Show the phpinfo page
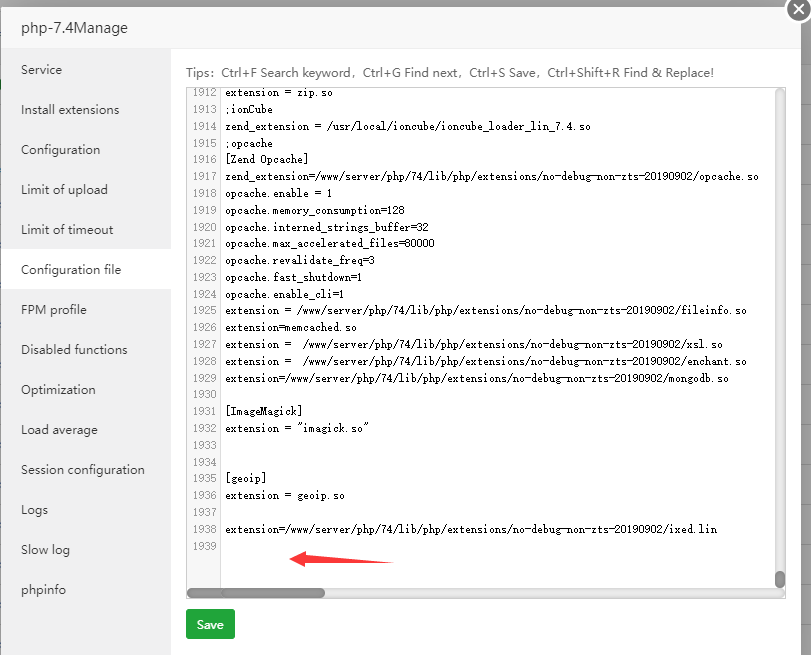Viewport: 811px width, 655px height. click(43, 590)
